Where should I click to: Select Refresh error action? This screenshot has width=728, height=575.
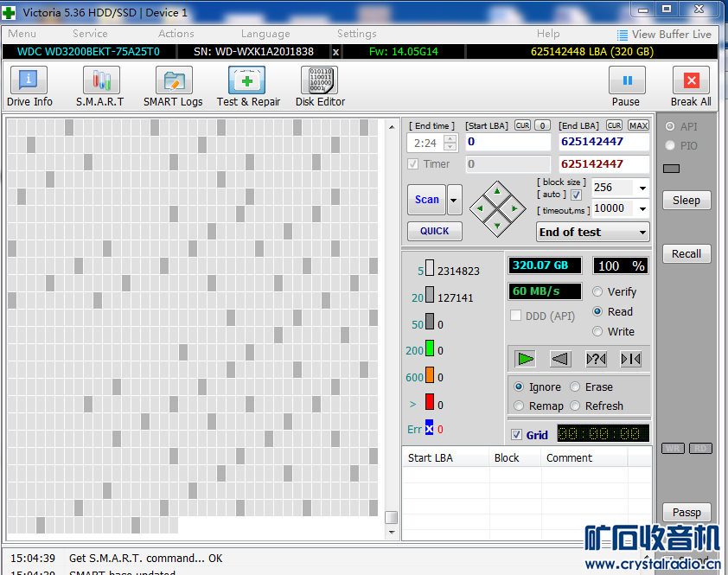click(575, 406)
